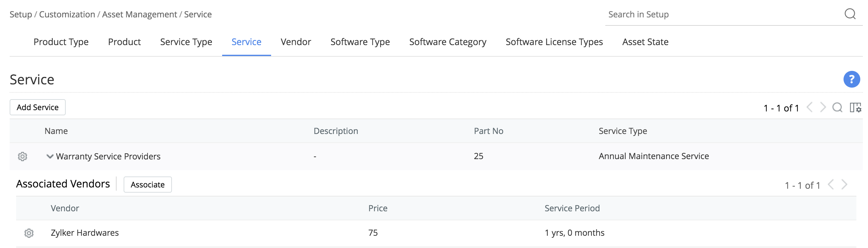The height and width of the screenshot is (248, 868).
Task: Open the Zylker Hardwares vendor entry
Action: coord(85,233)
